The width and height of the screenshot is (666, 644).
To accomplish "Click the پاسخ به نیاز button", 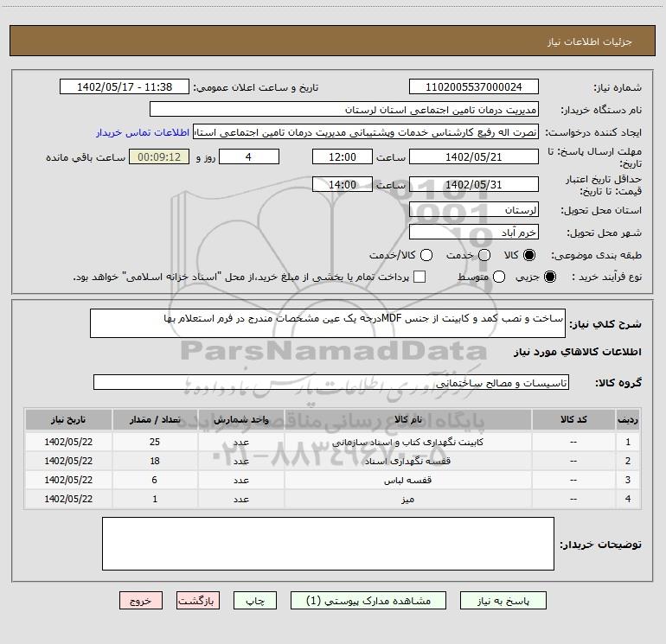I will coord(503,601).
